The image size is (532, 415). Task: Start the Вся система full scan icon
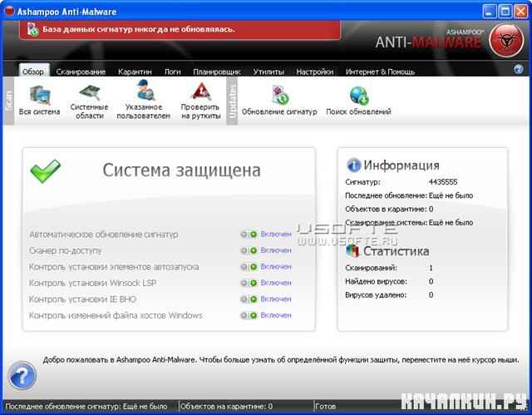click(40, 95)
